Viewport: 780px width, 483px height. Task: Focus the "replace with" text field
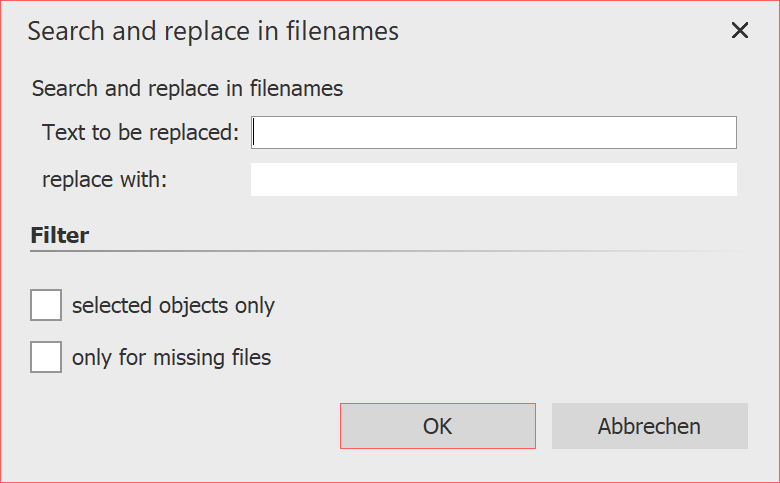point(494,180)
